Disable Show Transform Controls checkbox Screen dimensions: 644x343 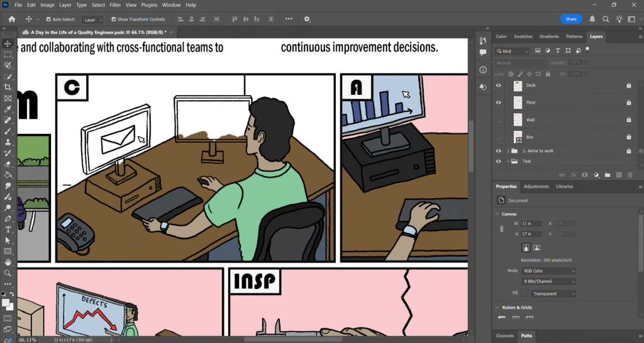coord(114,20)
